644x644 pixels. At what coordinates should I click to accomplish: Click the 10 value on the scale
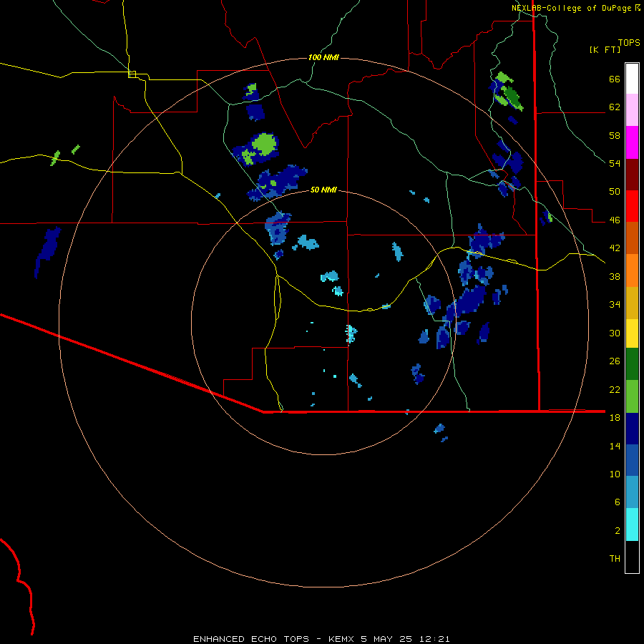[615, 474]
